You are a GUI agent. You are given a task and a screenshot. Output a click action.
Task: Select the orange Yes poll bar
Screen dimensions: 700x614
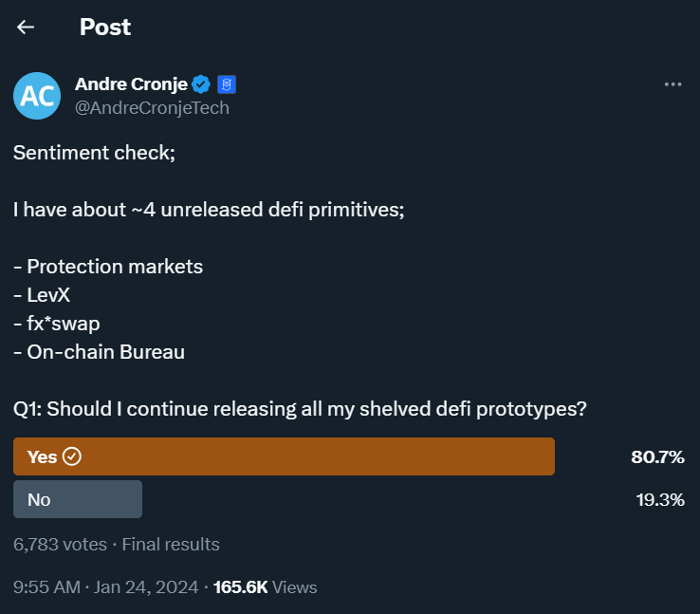coord(285,456)
